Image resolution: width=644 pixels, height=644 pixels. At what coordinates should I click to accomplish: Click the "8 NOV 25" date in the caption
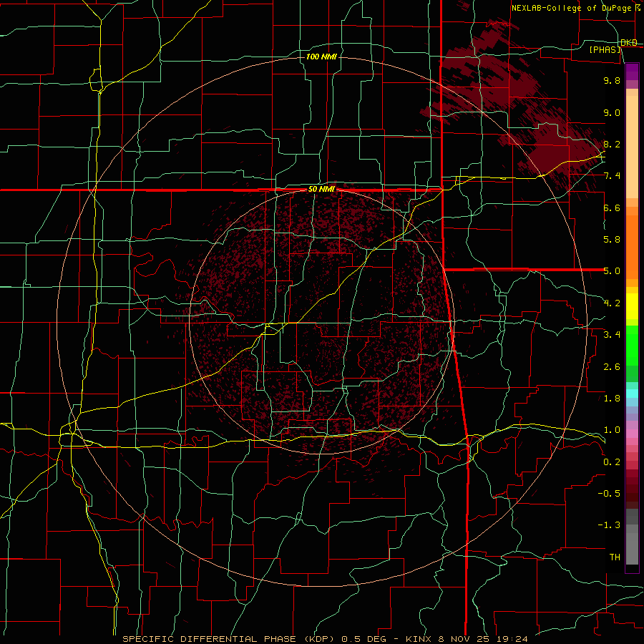tap(463, 639)
